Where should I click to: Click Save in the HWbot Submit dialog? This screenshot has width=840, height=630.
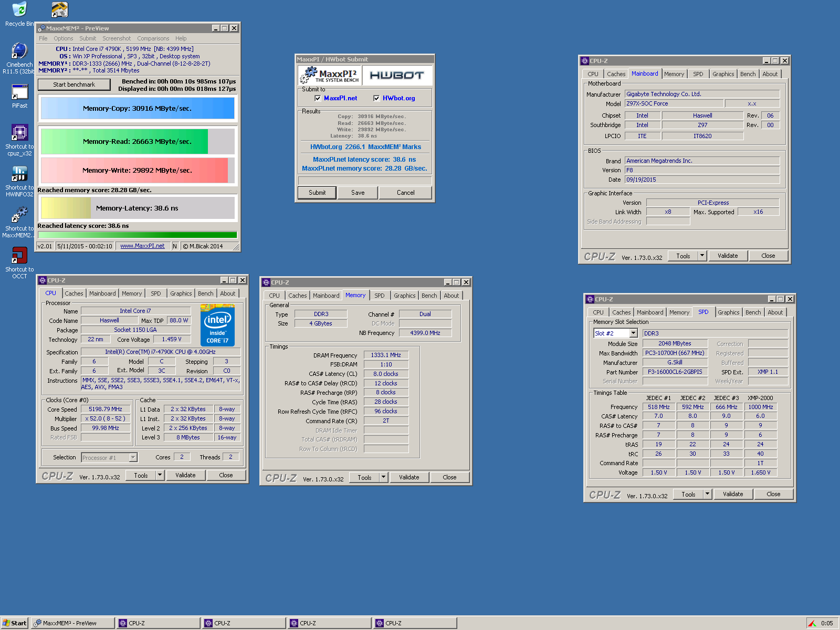358,193
